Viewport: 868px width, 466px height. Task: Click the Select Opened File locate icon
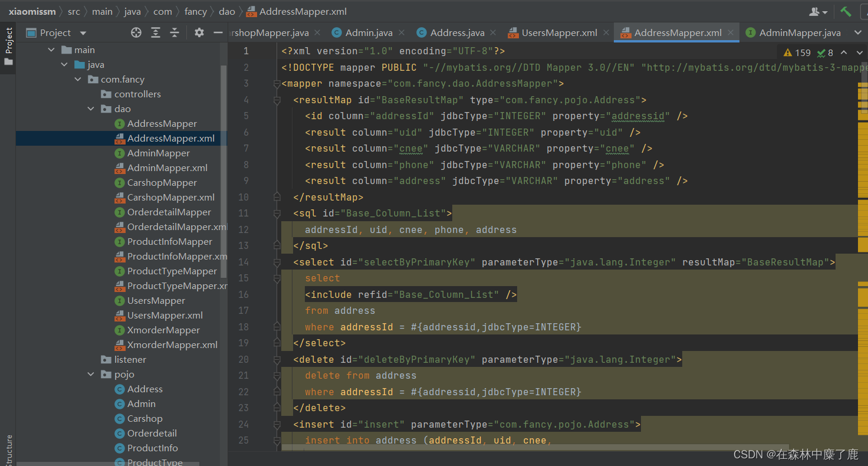[136, 33]
